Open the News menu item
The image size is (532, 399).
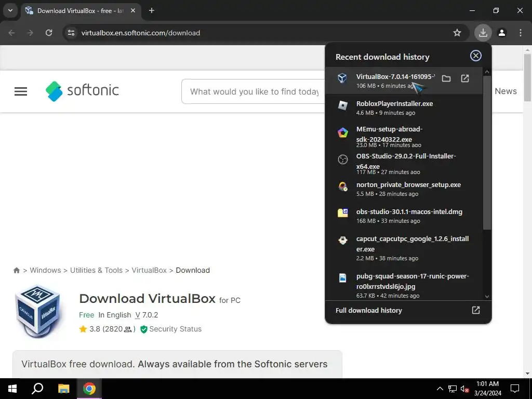click(506, 91)
